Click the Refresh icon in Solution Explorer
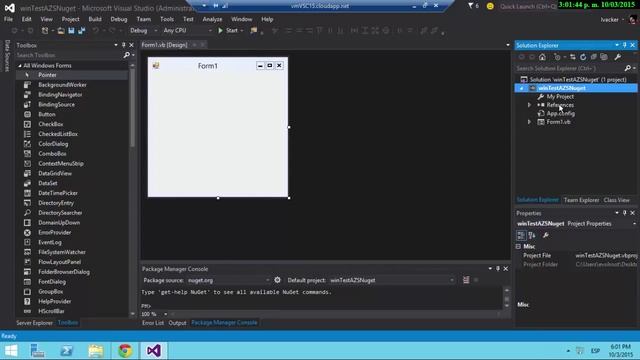The height and width of the screenshot is (360, 640). pos(583,57)
